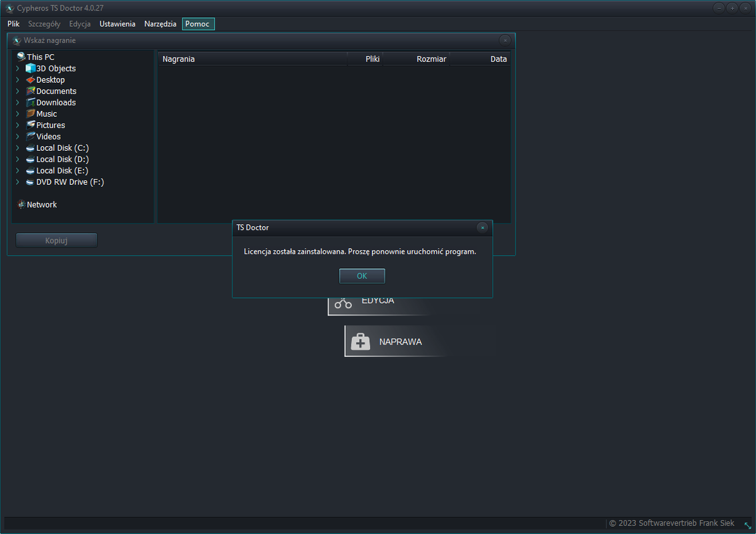Select the Network label in tree
Image resolution: width=756 pixels, height=534 pixels.
[42, 204]
